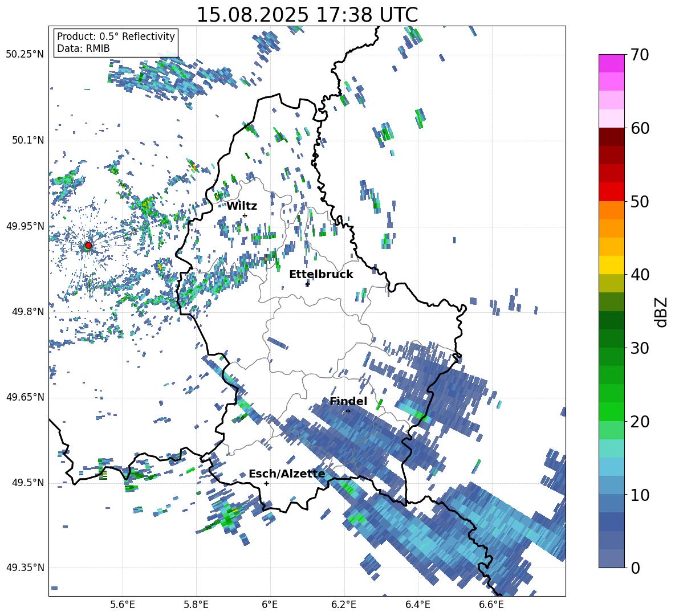Viewport: 675px width, 616px height.
Task: Click the bright green colorbar segment at 20
Action: click(612, 411)
